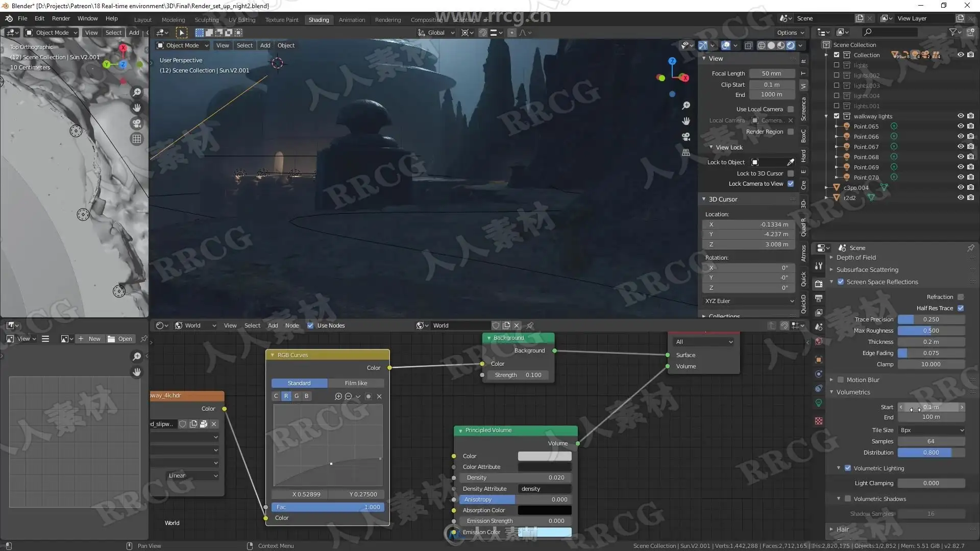Click eyedropper next to Lock to Object
Viewport: 980px width, 551px height.
click(791, 162)
